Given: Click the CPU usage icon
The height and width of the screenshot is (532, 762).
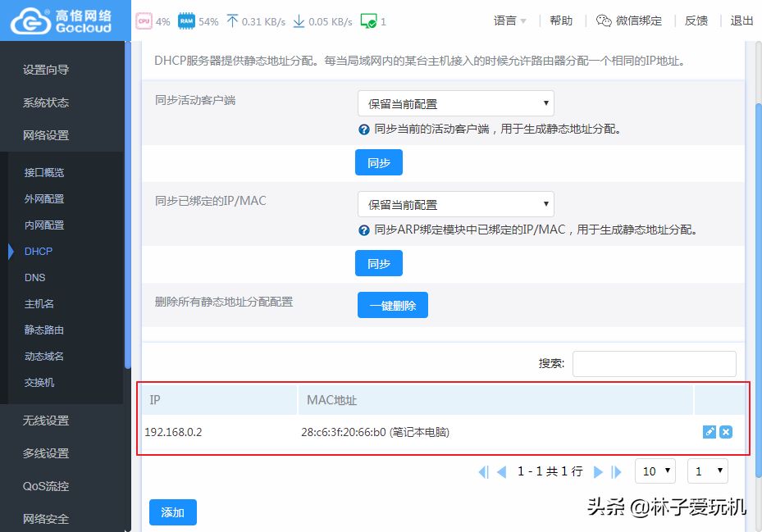Looking at the screenshot, I should click(144, 21).
